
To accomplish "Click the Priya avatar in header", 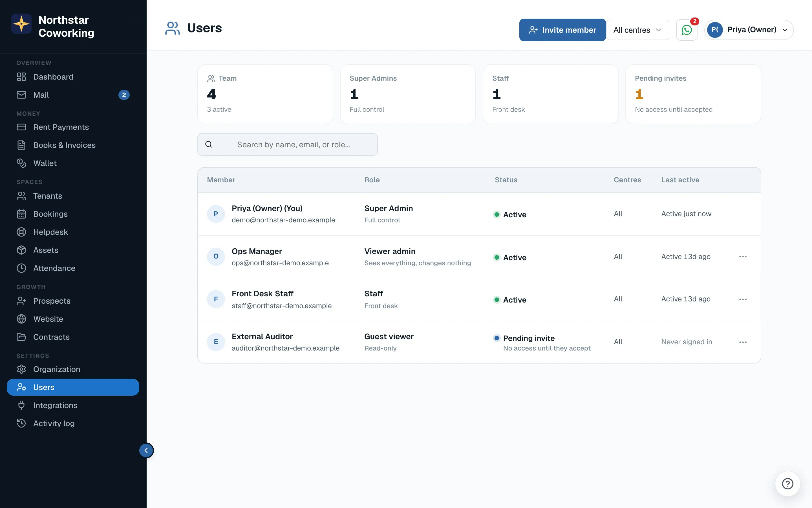I will pos(715,30).
